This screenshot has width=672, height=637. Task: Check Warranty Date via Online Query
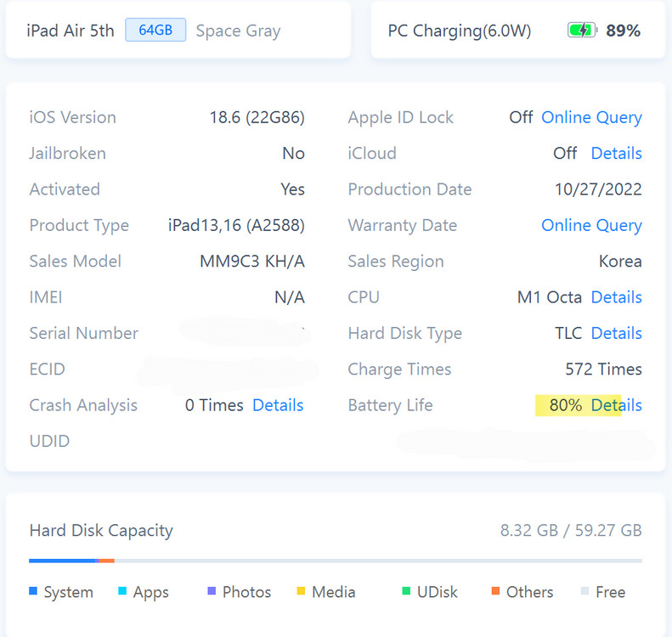[x=591, y=225]
